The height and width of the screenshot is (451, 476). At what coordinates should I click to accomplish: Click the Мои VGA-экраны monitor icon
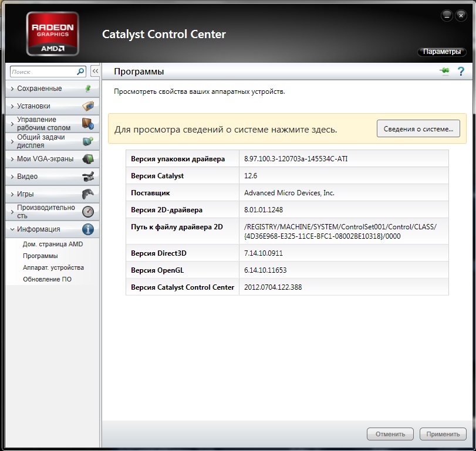coord(88,158)
